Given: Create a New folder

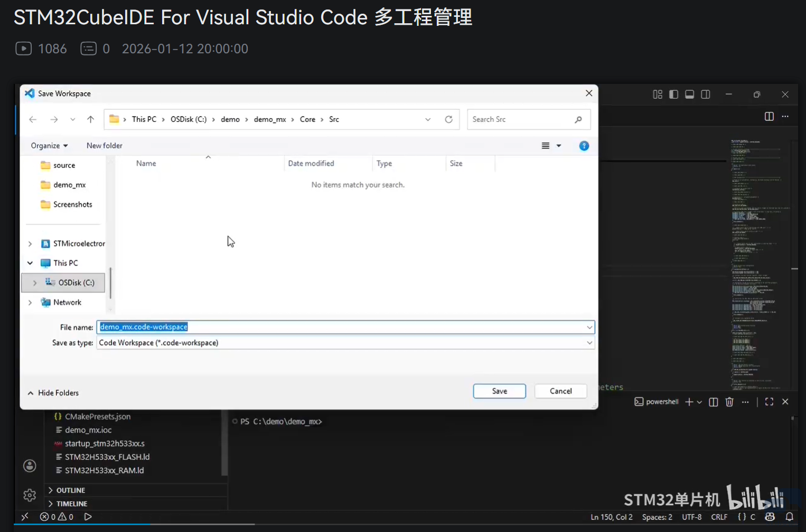Looking at the screenshot, I should (x=104, y=146).
